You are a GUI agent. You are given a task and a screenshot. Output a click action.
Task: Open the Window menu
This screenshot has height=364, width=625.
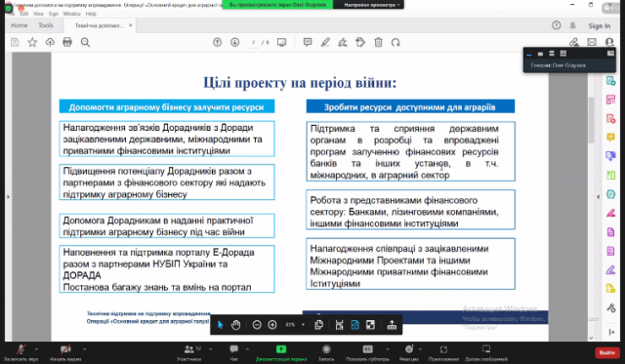(71, 14)
